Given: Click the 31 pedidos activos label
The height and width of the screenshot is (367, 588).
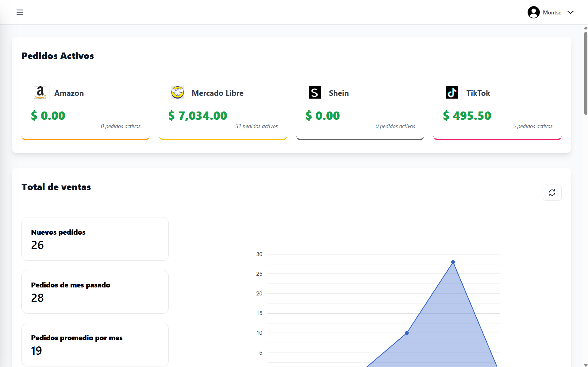Looking at the screenshot, I should coord(256,126).
